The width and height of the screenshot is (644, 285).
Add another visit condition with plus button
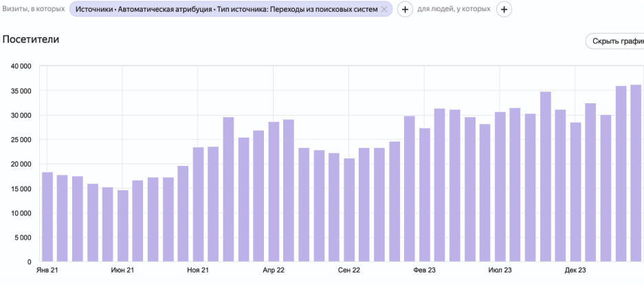405,10
